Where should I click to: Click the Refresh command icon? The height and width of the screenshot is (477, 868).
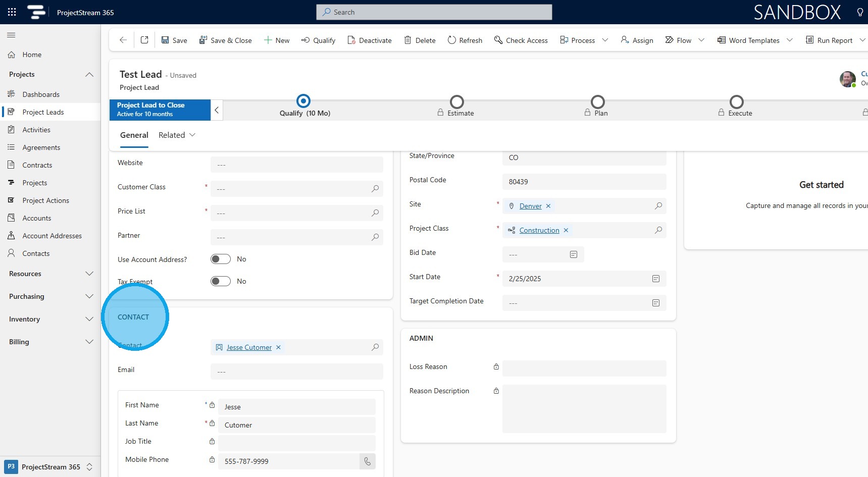tap(452, 40)
